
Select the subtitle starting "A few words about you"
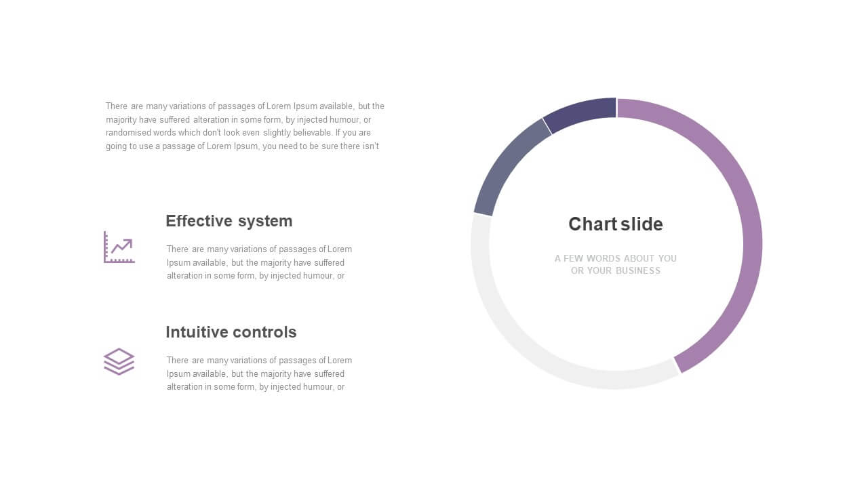616,264
